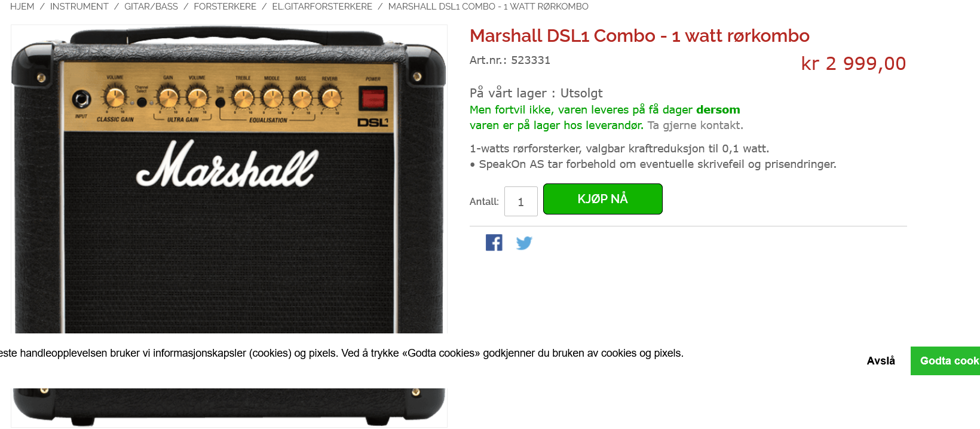
Task: Open FORSTERKERE breadcrumb link
Action: 225,7
